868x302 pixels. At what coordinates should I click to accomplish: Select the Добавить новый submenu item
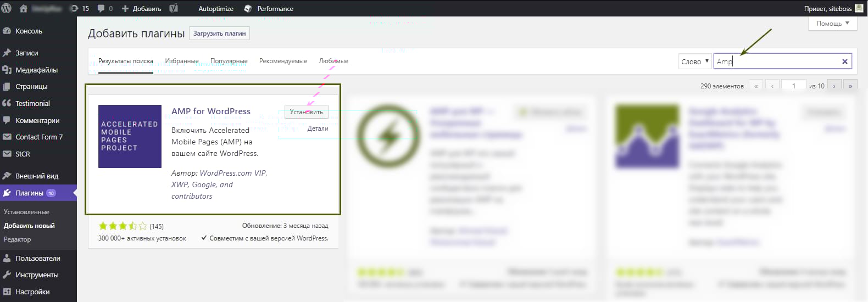[x=29, y=226]
